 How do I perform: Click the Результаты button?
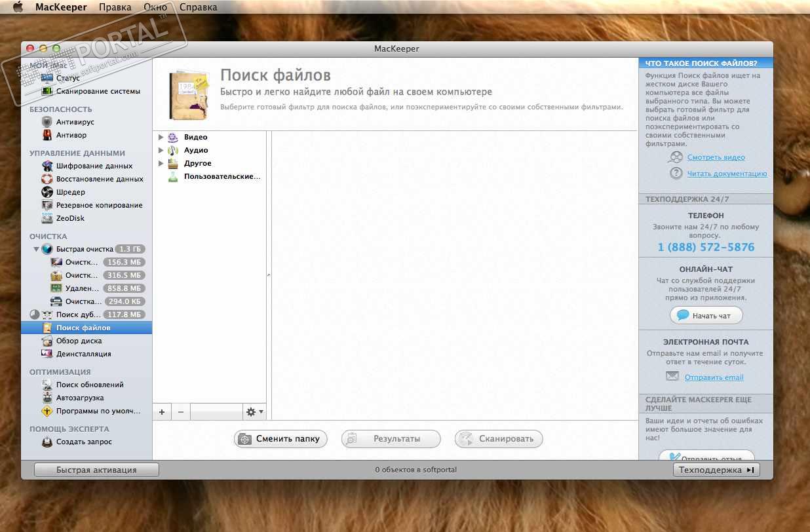[391, 439]
